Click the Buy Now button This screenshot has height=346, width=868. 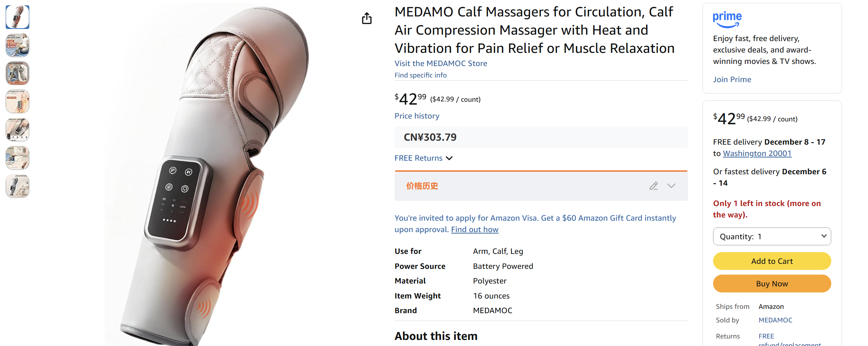[772, 284]
